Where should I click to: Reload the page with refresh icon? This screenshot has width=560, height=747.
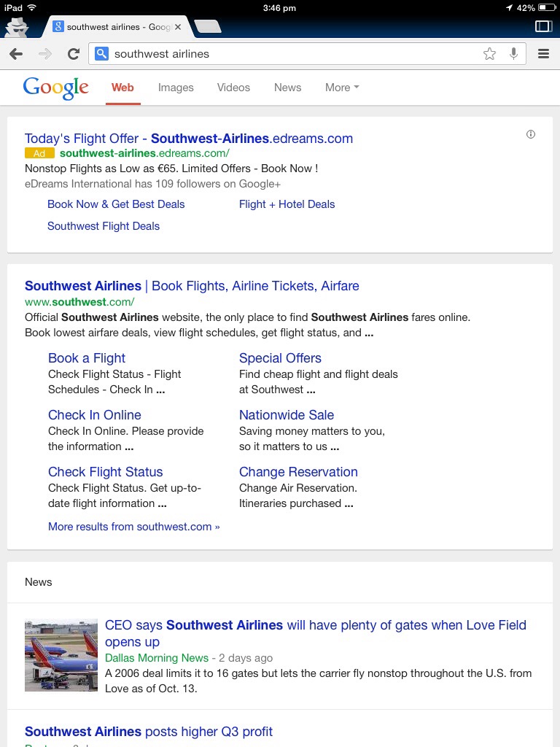tap(73, 54)
